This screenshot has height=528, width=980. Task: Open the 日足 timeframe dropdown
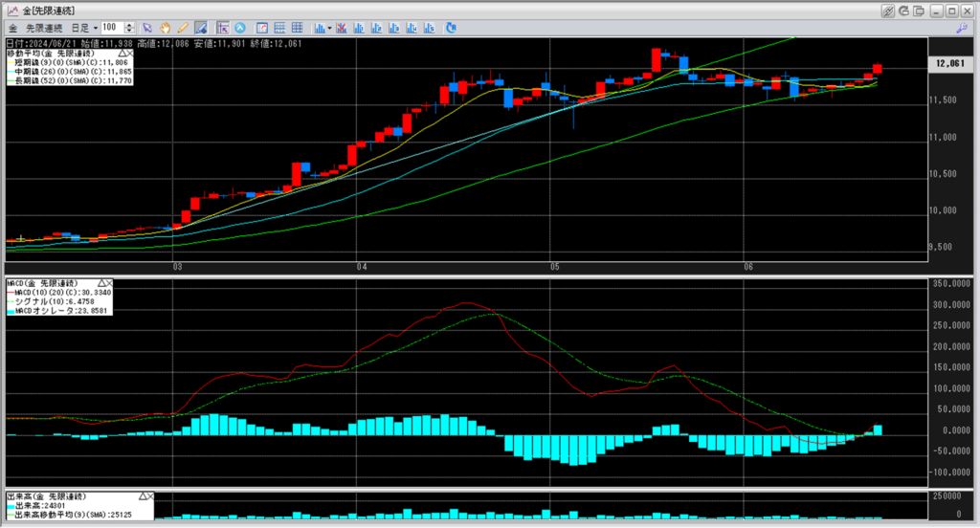[x=85, y=28]
